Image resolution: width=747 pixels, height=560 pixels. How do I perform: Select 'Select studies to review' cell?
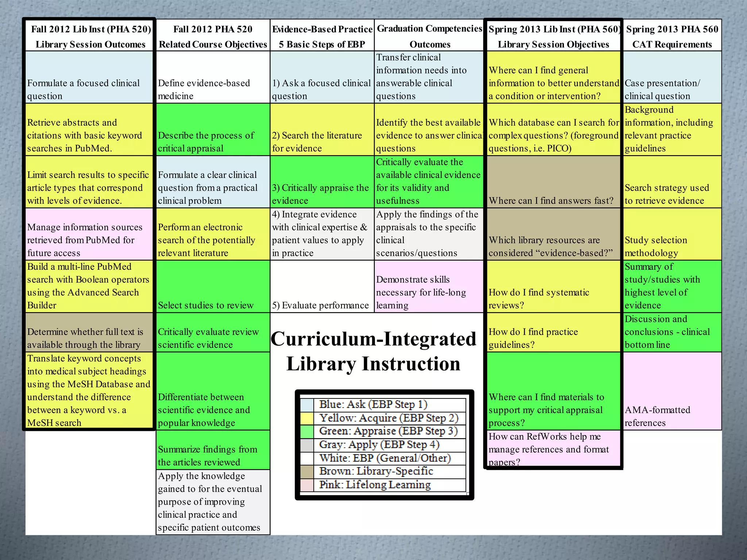206,305
